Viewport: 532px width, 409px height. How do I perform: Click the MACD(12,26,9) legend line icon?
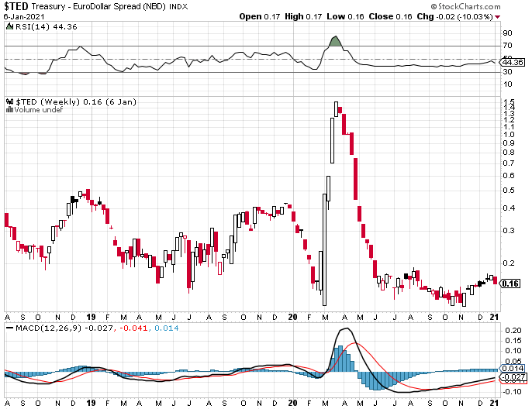(9, 330)
